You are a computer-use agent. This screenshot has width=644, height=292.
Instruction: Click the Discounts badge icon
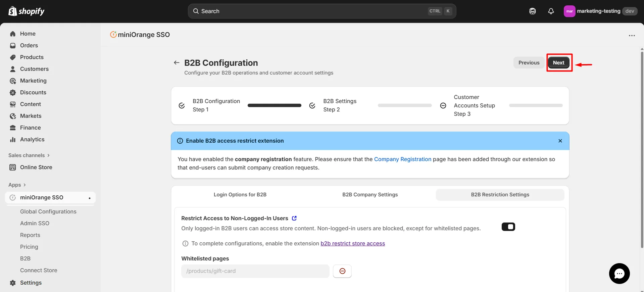tap(13, 92)
